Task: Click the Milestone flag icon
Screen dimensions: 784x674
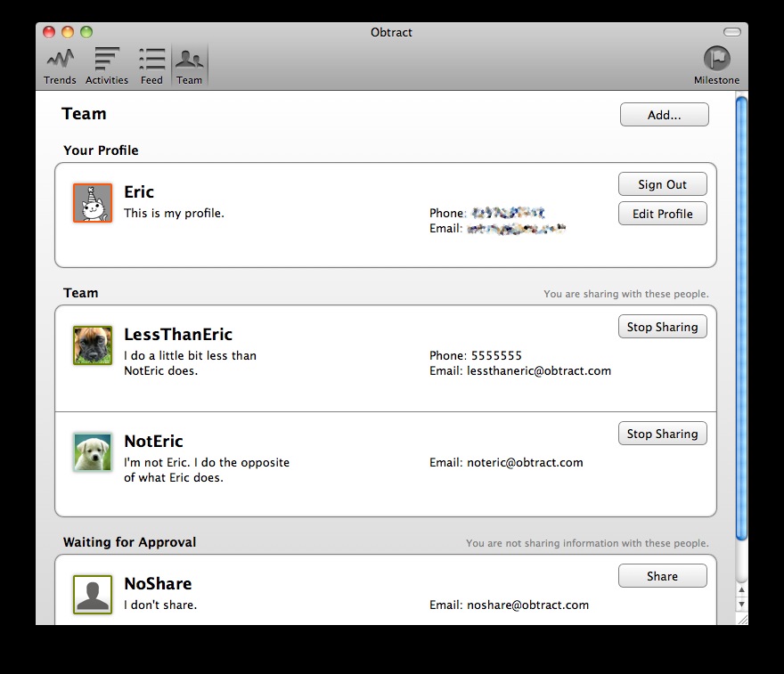Action: click(x=716, y=59)
